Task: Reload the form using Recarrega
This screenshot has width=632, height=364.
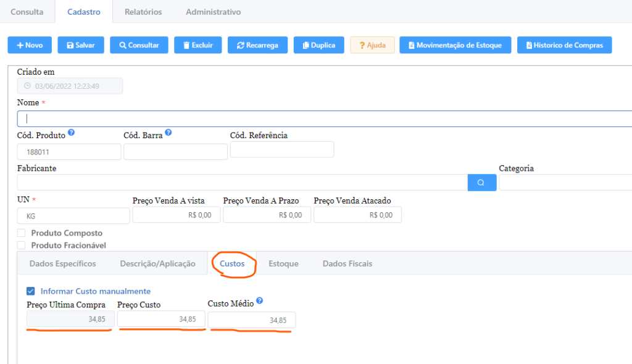Action: 257,45
